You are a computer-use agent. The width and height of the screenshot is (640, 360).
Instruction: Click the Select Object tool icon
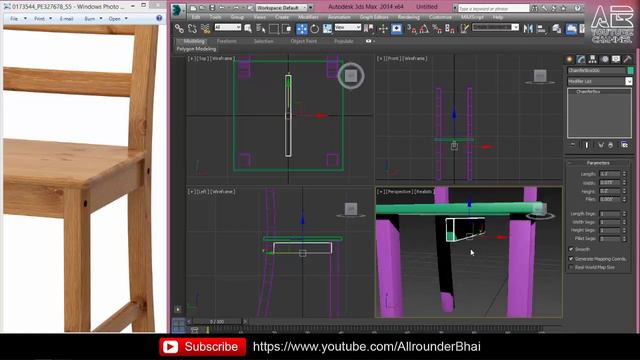[248, 29]
